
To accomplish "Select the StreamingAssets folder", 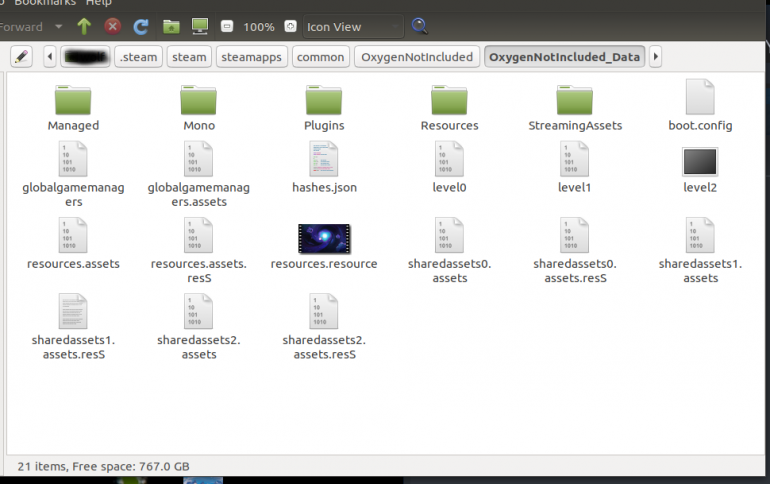I will pyautogui.click(x=575, y=108).
